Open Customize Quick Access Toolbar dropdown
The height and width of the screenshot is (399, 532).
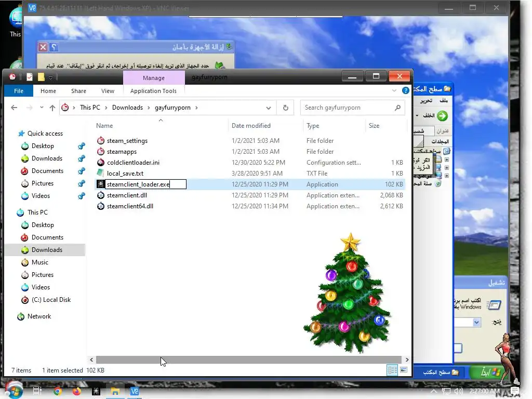click(50, 77)
